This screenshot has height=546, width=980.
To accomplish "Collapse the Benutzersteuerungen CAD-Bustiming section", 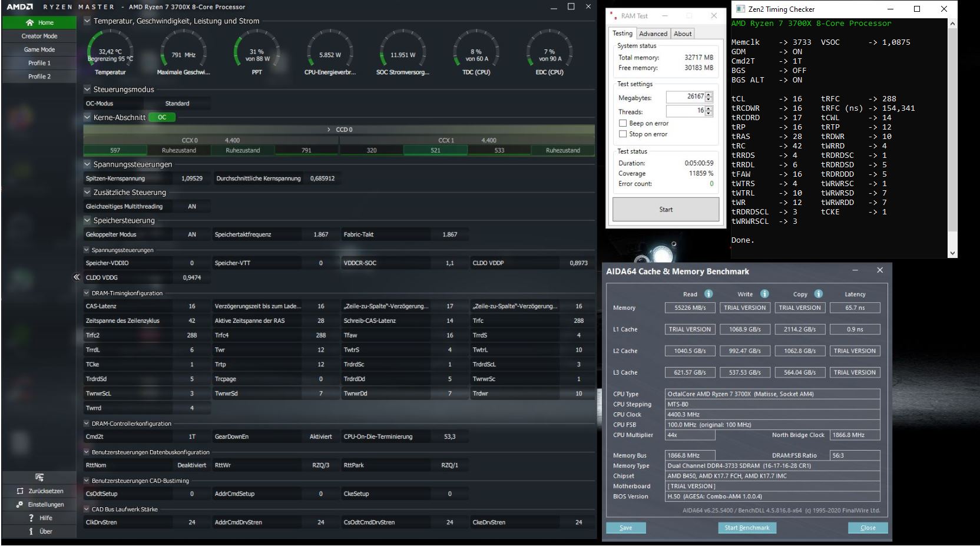I will (x=87, y=481).
